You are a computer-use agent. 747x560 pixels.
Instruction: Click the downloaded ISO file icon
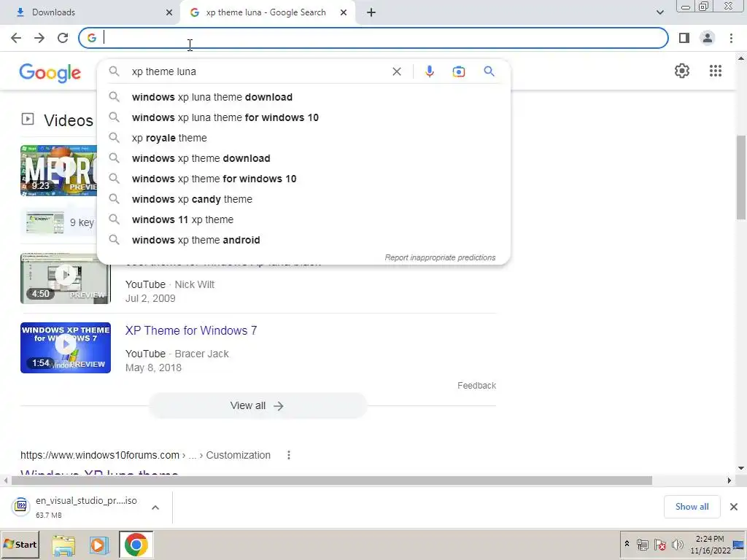point(21,507)
